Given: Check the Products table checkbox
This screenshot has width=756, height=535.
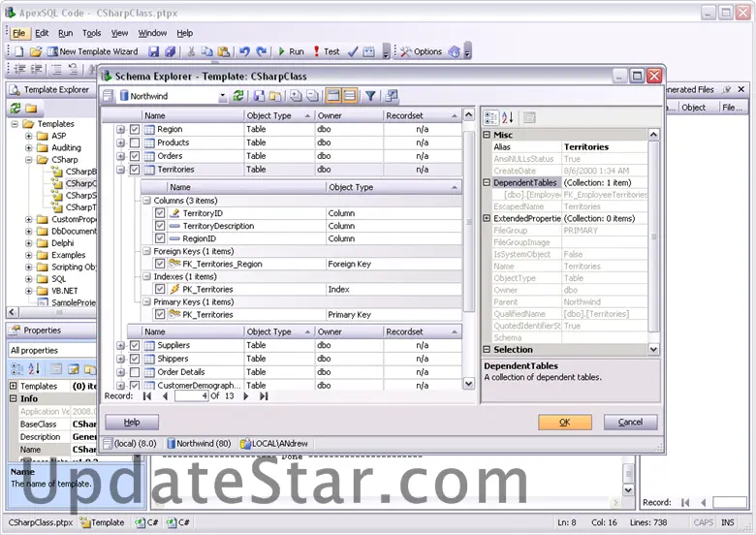Looking at the screenshot, I should (135, 142).
